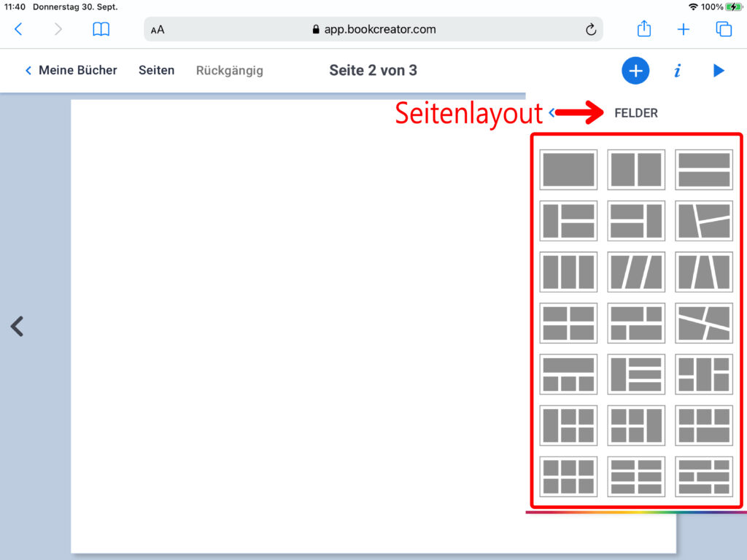Image resolution: width=747 pixels, height=560 pixels.
Task: Choose the two vertical columns layout
Action: pyautogui.click(x=636, y=170)
